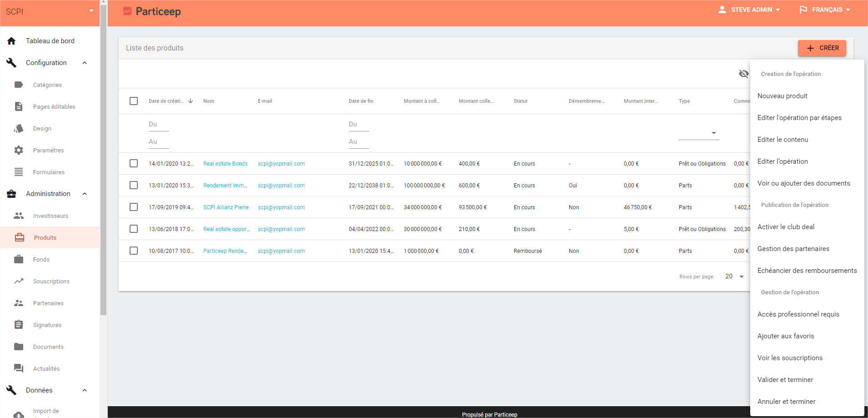This screenshot has width=868, height=418.
Task: Click the Investisseurs people icon
Action: pyautogui.click(x=19, y=216)
